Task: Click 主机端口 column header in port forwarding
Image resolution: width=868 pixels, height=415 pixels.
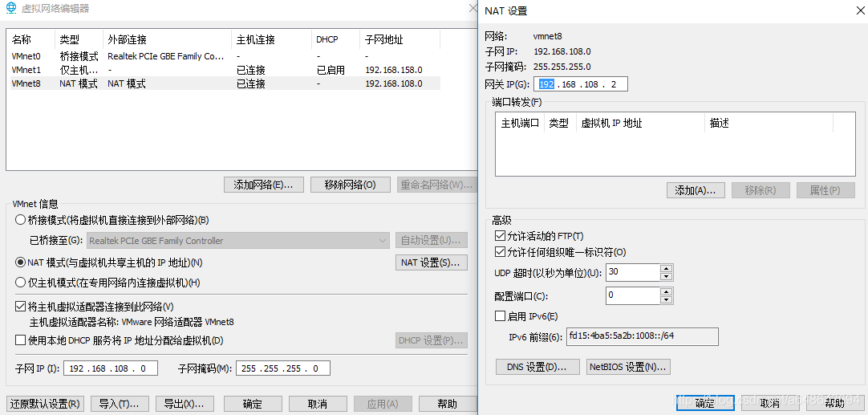Action: 520,124
